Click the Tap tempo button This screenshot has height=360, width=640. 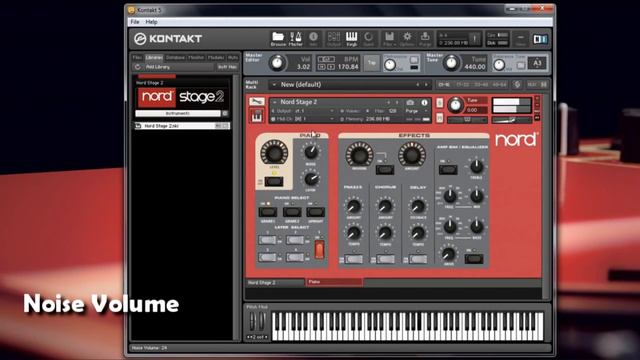(372, 63)
